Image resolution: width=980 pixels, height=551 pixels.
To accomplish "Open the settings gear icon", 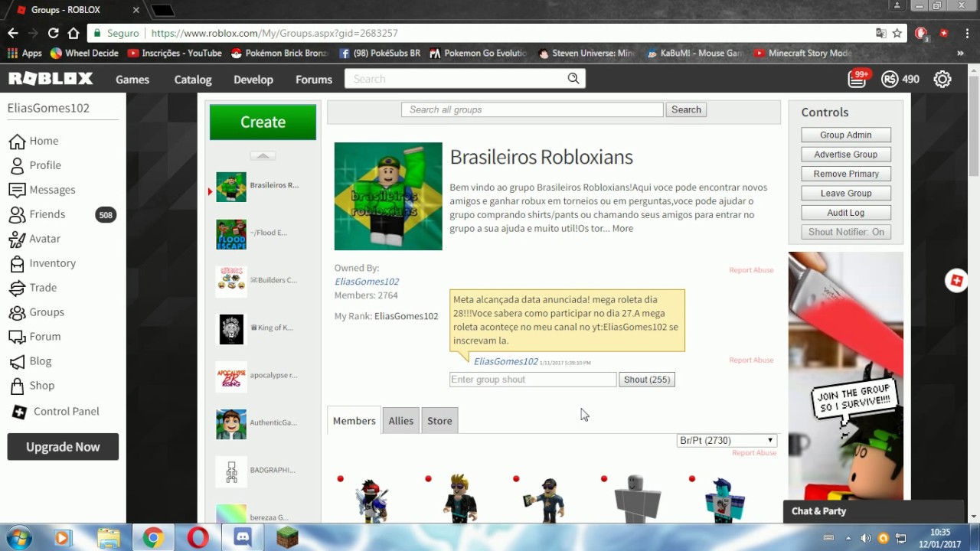I will tap(942, 79).
